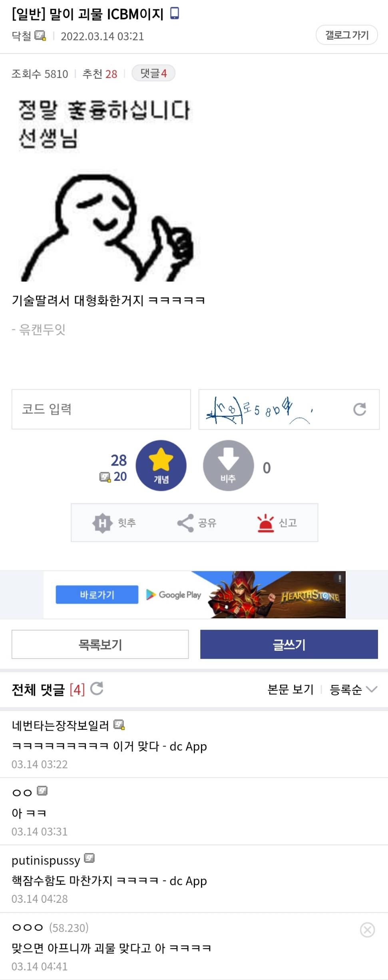Image resolution: width=388 pixels, height=980 pixels.
Task: Refresh the captcha code image
Action: click(x=359, y=409)
